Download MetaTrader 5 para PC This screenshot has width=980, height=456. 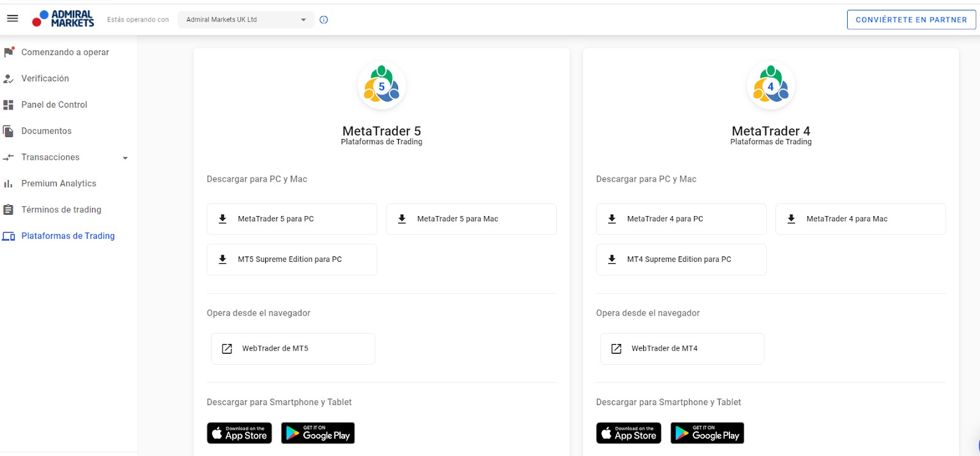292,219
